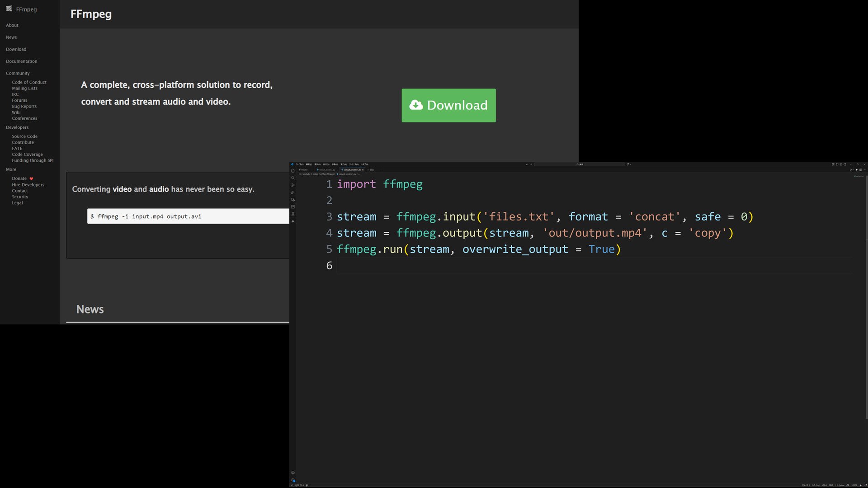Open the Wiki link in FFmpeg sidebar
Screen dimensions: 868x488
(16, 112)
